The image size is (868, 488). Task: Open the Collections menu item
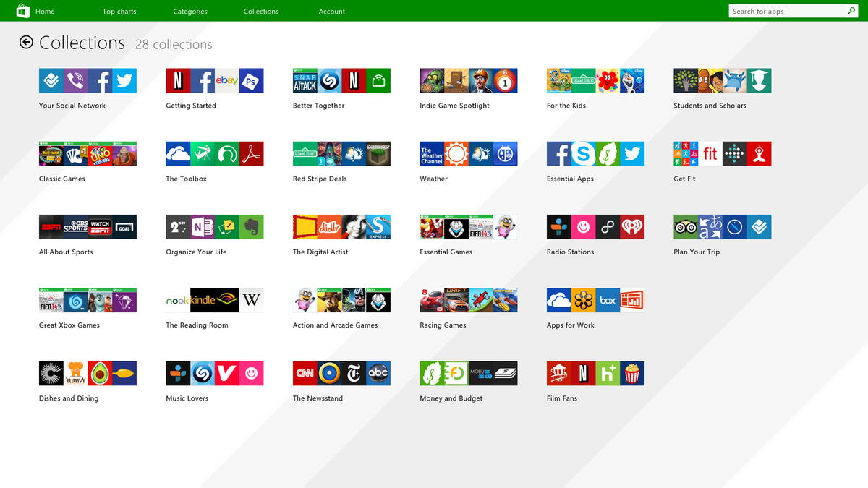coord(261,12)
